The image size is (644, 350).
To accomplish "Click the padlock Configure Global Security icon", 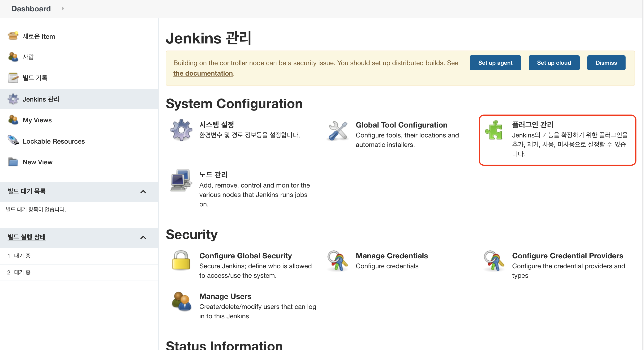I will click(x=181, y=260).
